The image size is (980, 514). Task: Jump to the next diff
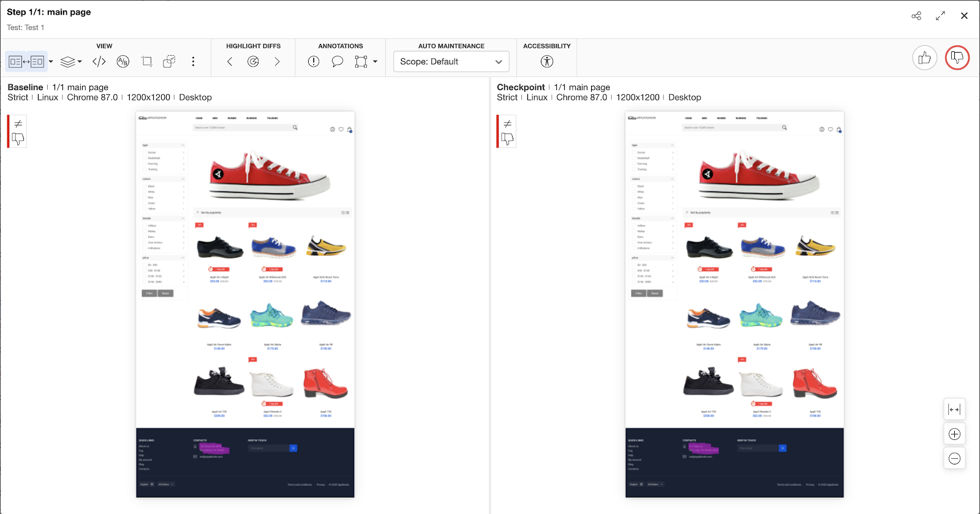277,62
